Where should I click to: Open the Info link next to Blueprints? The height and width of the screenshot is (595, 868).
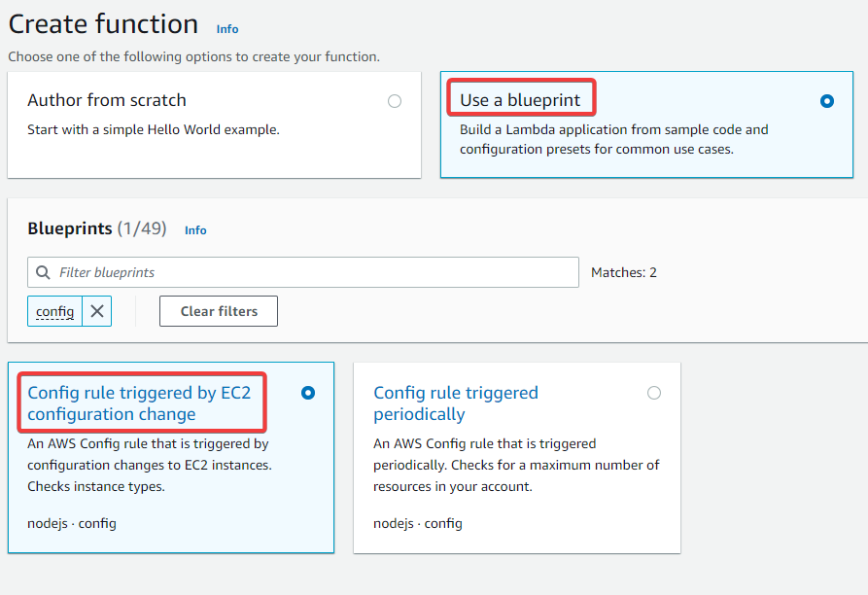pos(194,230)
